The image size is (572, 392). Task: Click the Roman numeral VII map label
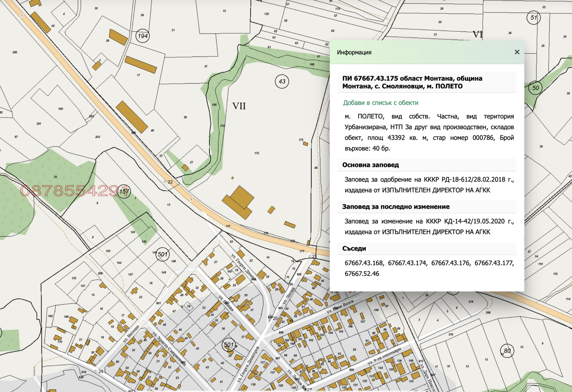coord(239,106)
